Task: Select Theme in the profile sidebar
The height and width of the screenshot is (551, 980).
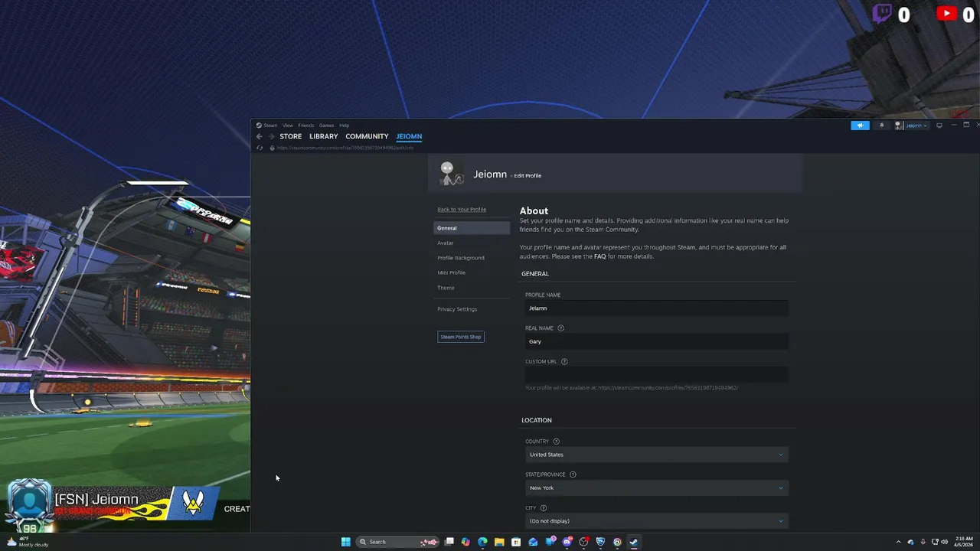Action: [446, 288]
